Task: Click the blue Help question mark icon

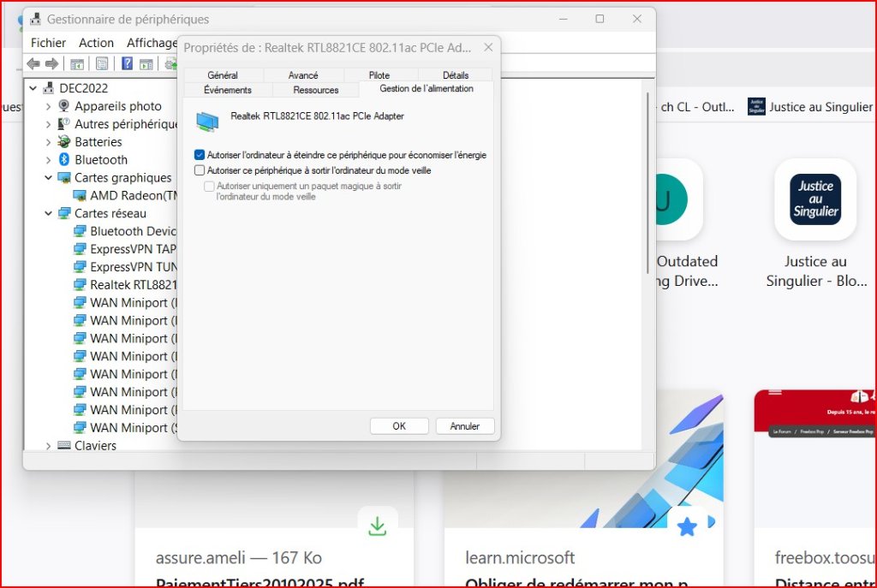Action: point(127,64)
